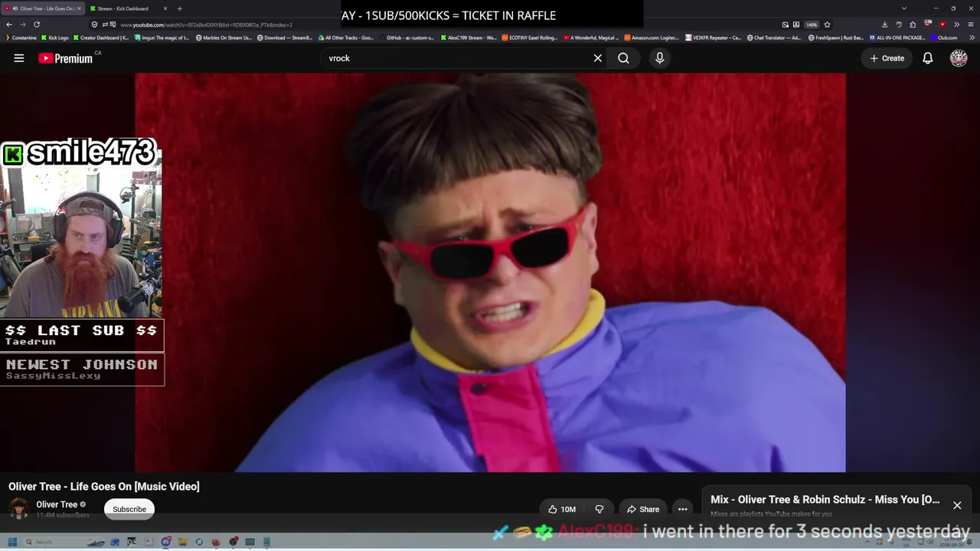This screenshot has width=980, height=551.
Task: Open the YouTube guide hamburger menu
Action: [19, 58]
